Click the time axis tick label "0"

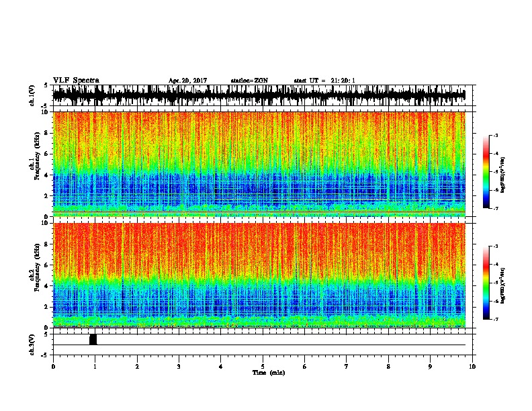[x=53, y=367]
